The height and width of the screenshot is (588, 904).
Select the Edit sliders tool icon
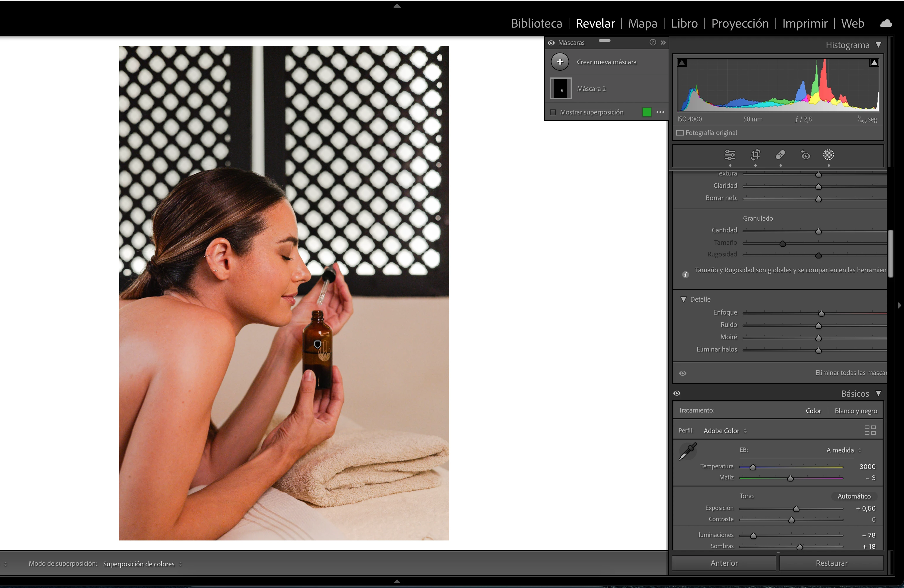coord(730,155)
